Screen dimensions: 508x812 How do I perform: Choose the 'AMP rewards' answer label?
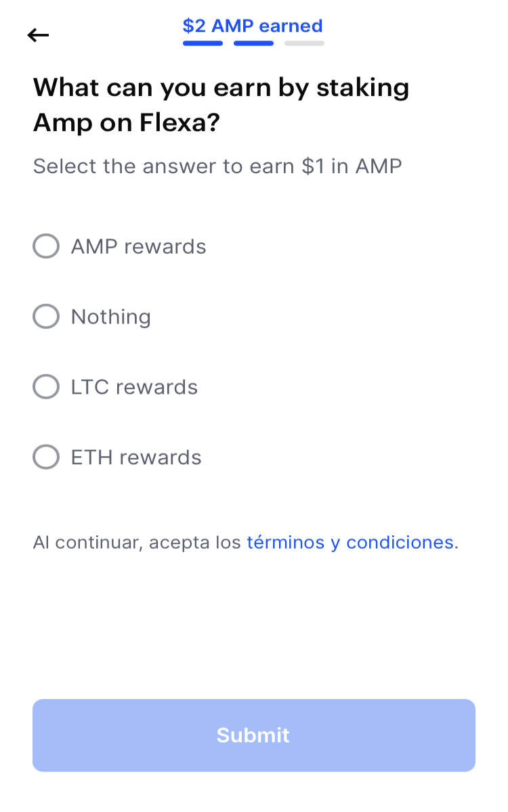click(x=139, y=246)
